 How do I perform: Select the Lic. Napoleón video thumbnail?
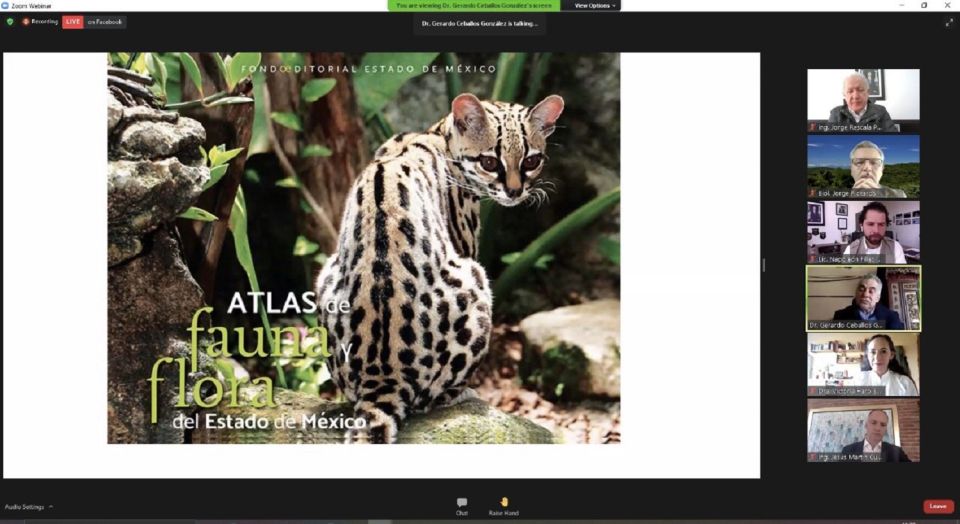tap(863, 232)
